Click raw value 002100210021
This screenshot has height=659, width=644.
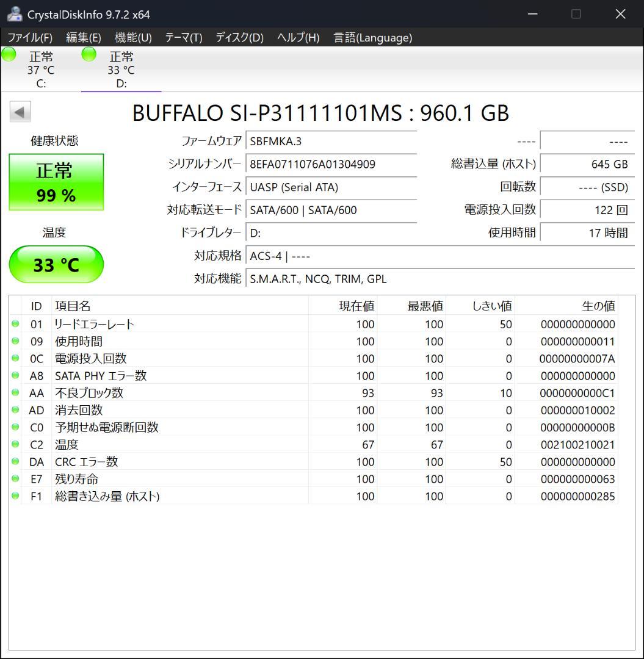[577, 445]
